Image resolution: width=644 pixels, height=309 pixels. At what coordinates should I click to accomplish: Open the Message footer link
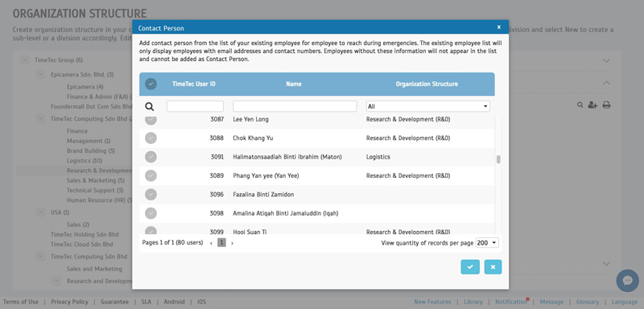(x=551, y=302)
